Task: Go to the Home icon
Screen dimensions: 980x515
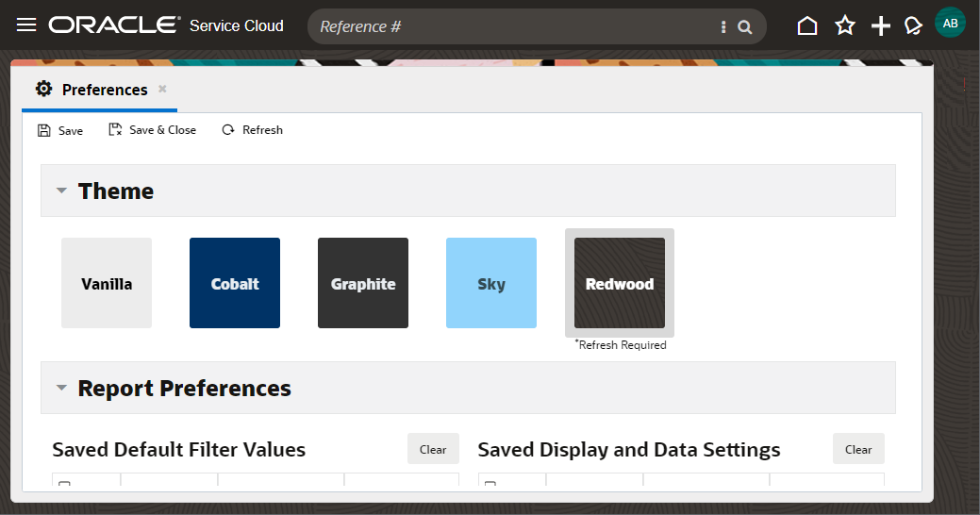Action: (807, 26)
